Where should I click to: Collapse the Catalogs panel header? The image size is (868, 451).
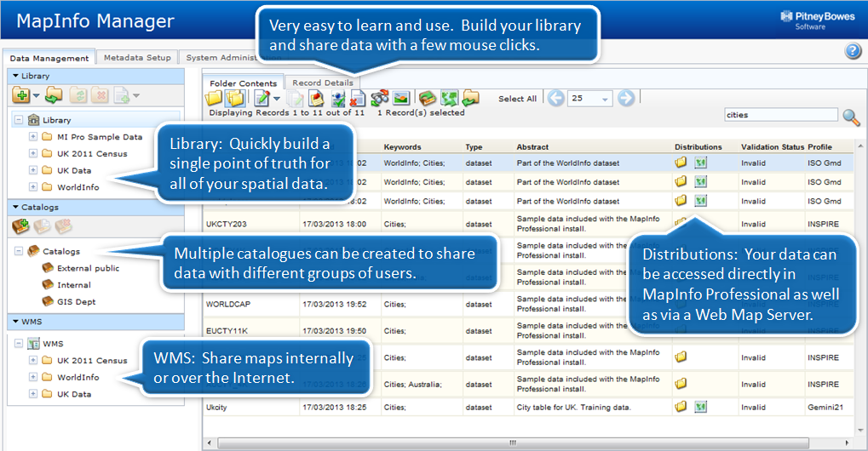tap(95, 207)
